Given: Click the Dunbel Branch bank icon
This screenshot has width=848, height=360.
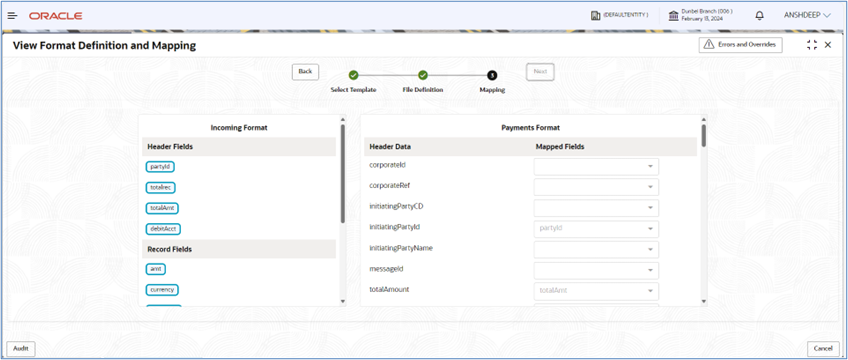Looking at the screenshot, I should pos(674,16).
